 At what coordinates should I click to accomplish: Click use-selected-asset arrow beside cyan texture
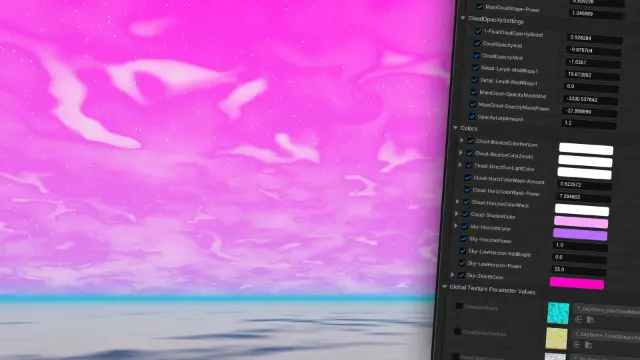pyautogui.click(x=578, y=320)
